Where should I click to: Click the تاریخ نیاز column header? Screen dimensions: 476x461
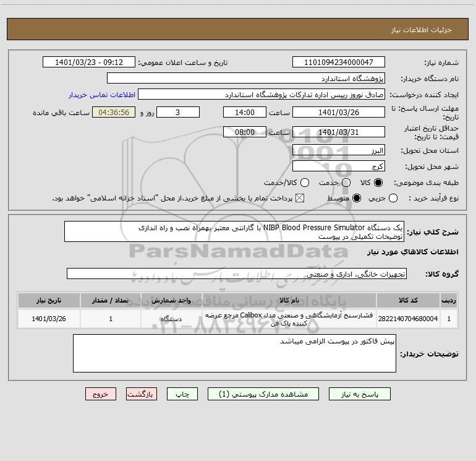49,300
